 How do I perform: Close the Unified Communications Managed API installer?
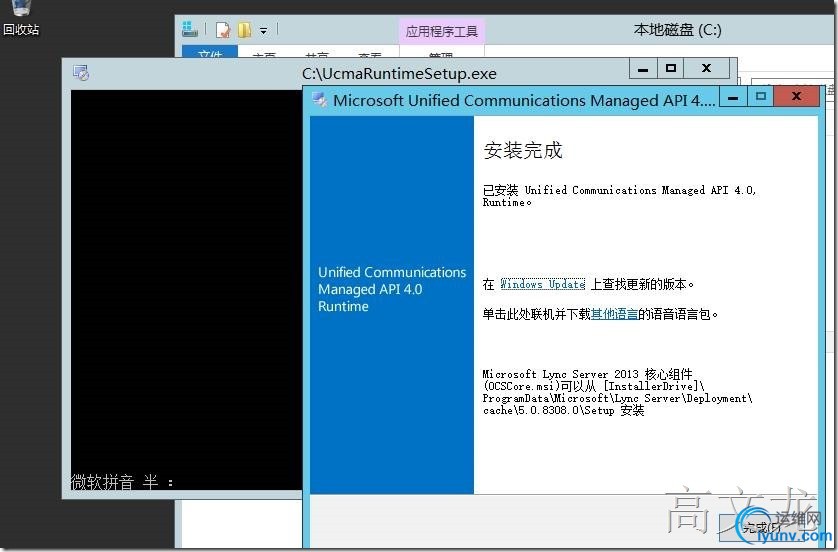[x=796, y=97]
